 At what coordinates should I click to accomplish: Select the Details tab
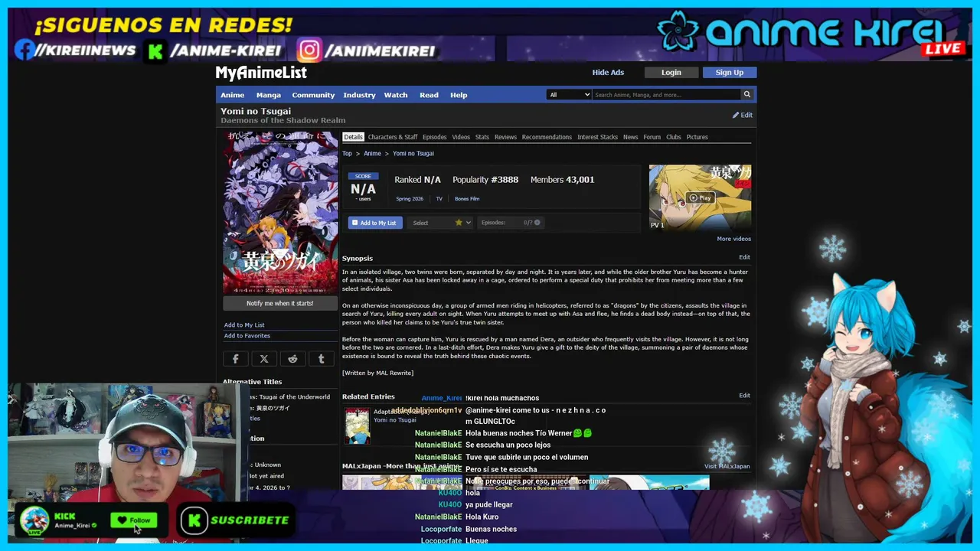tap(353, 137)
